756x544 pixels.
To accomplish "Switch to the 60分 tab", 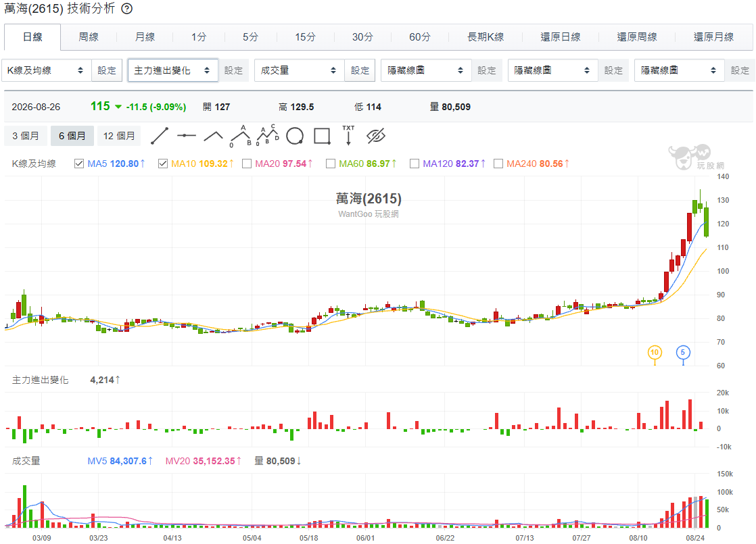I will tap(420, 37).
